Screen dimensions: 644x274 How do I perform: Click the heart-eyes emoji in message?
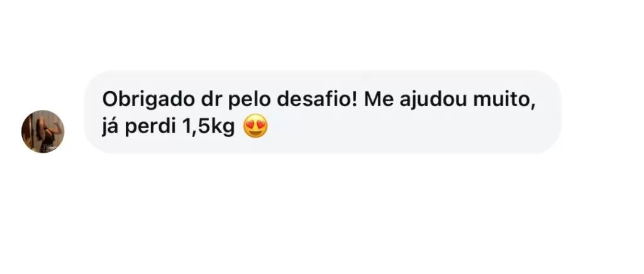tap(255, 126)
